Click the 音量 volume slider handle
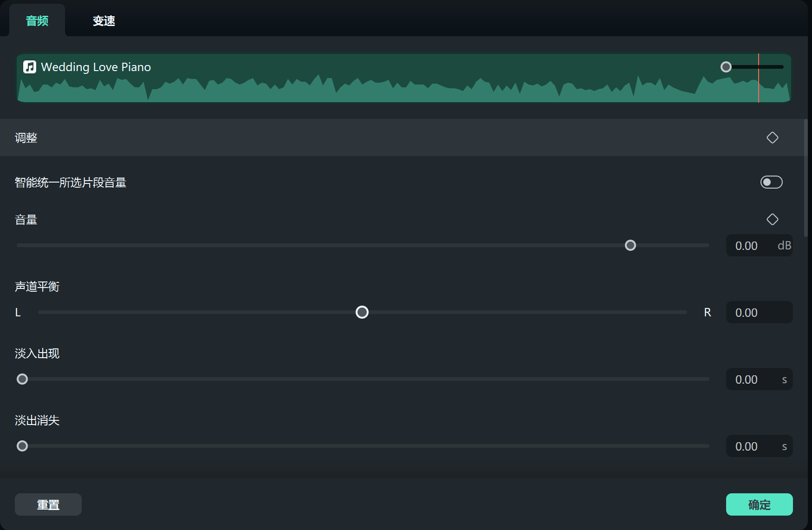The height and width of the screenshot is (530, 812). 630,245
